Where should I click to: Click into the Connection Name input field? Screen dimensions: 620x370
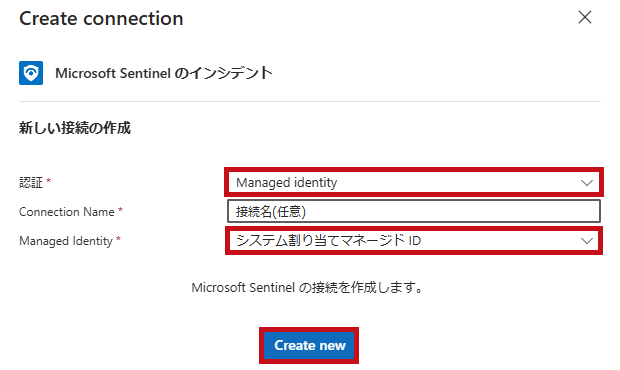click(x=414, y=211)
